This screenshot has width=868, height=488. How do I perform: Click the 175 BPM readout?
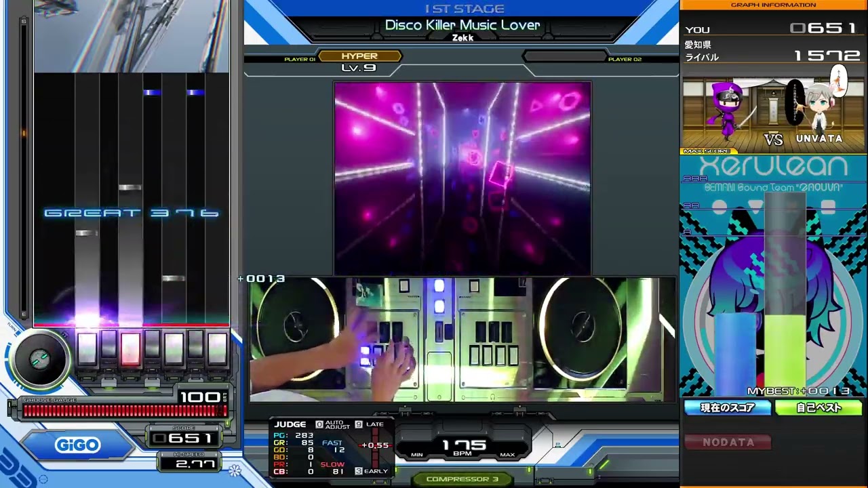click(465, 445)
